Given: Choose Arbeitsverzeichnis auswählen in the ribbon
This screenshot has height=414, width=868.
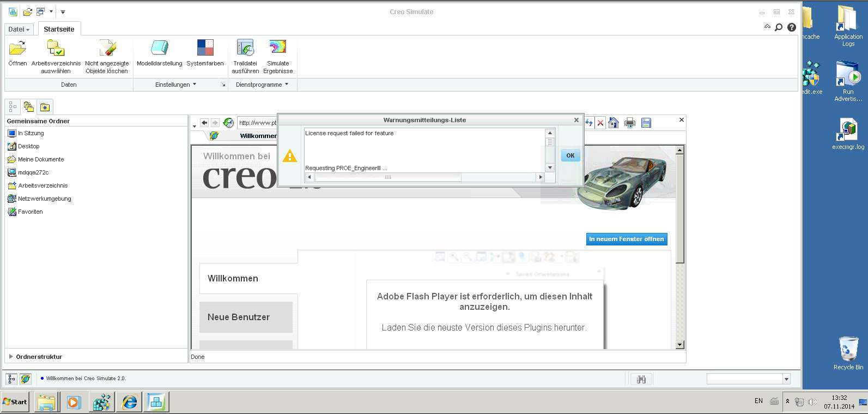Looking at the screenshot, I should (x=56, y=56).
